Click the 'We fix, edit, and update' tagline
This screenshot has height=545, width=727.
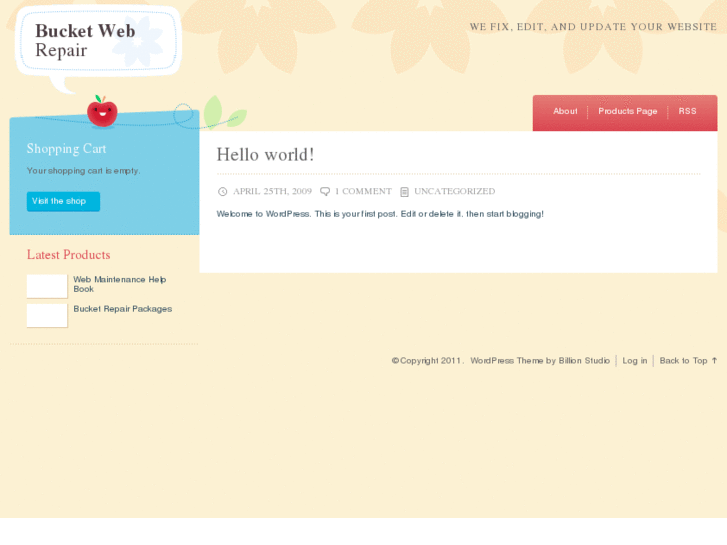[593, 27]
